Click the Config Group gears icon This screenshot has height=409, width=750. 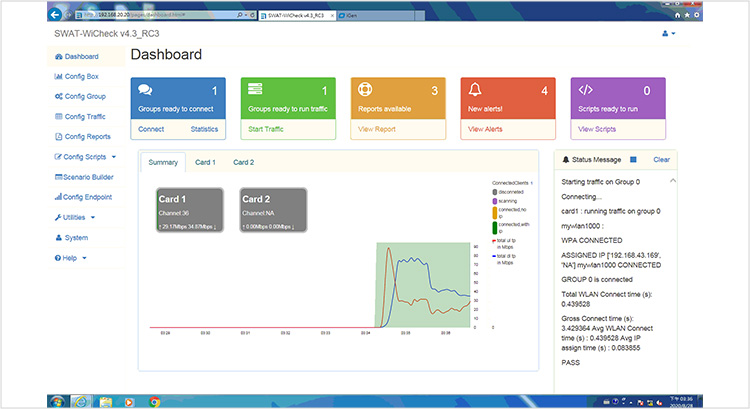(59, 97)
